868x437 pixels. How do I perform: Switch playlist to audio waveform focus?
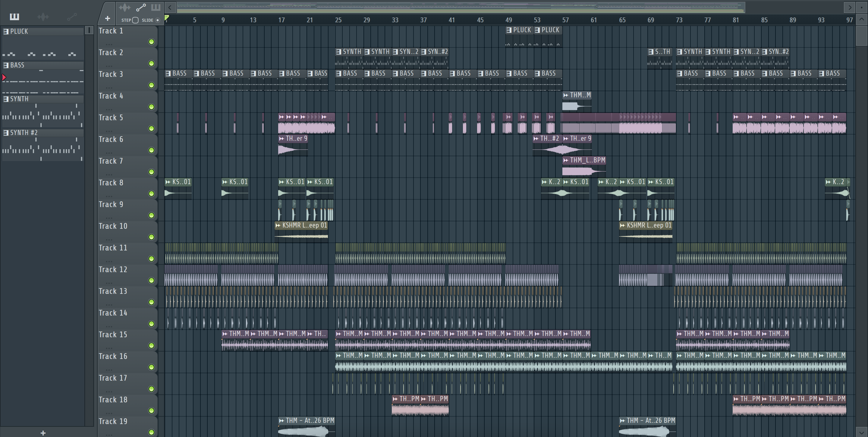coord(124,7)
